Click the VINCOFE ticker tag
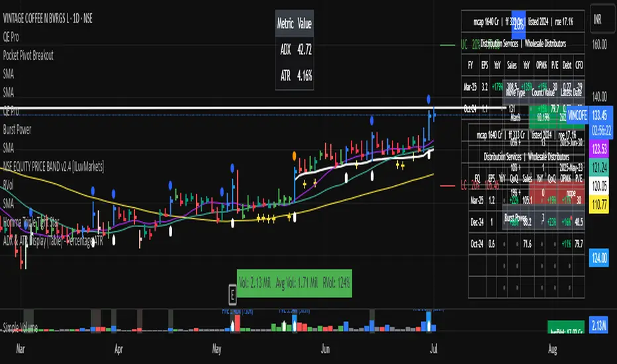617x364 pixels. click(577, 115)
